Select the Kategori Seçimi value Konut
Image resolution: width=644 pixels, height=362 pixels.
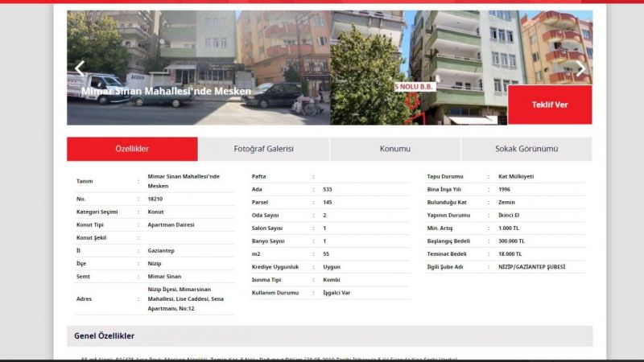coord(155,212)
